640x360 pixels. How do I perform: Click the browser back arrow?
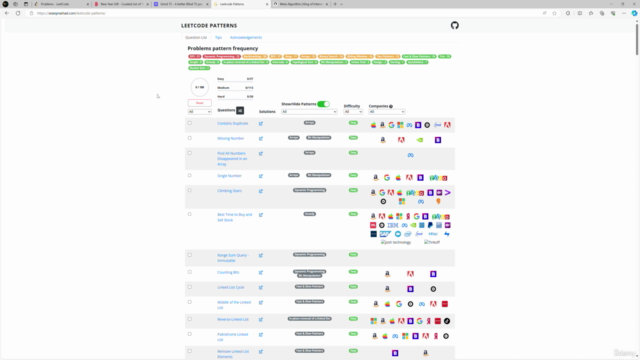click(7, 13)
